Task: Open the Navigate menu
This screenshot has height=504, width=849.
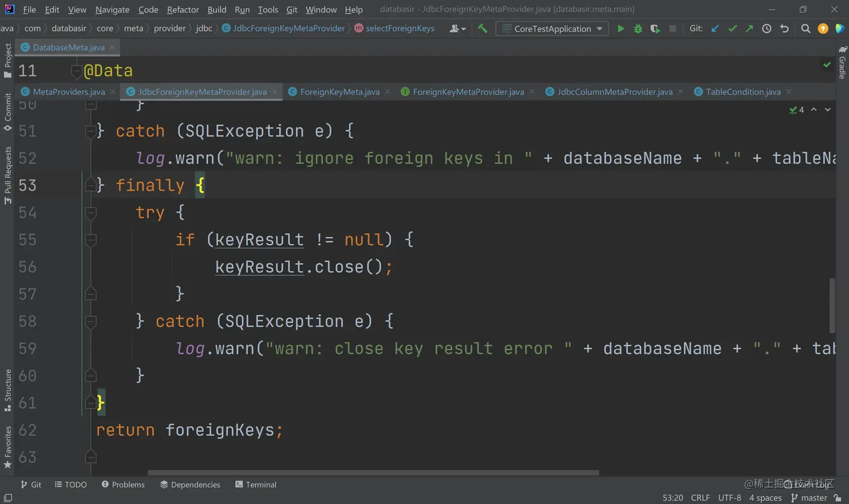Action: [x=112, y=10]
